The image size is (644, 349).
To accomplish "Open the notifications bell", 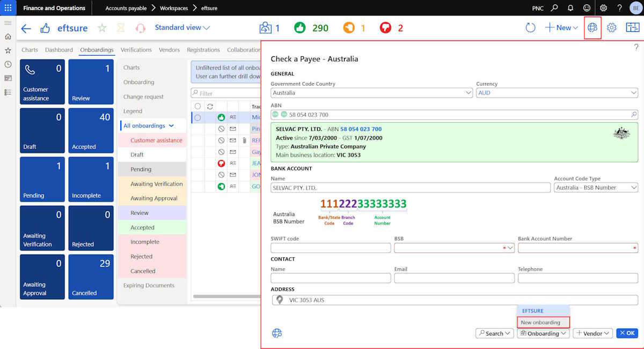I will click(x=570, y=8).
